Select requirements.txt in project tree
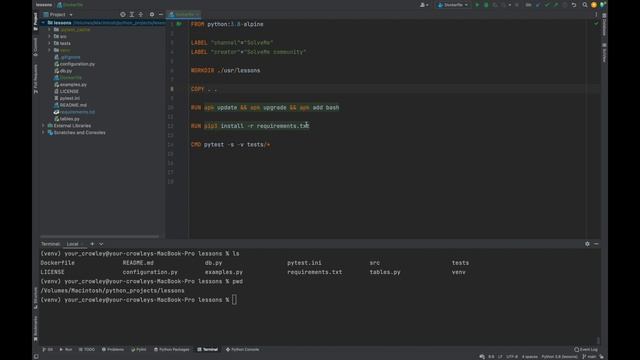Viewport: 640px width, 360px height. (x=77, y=112)
